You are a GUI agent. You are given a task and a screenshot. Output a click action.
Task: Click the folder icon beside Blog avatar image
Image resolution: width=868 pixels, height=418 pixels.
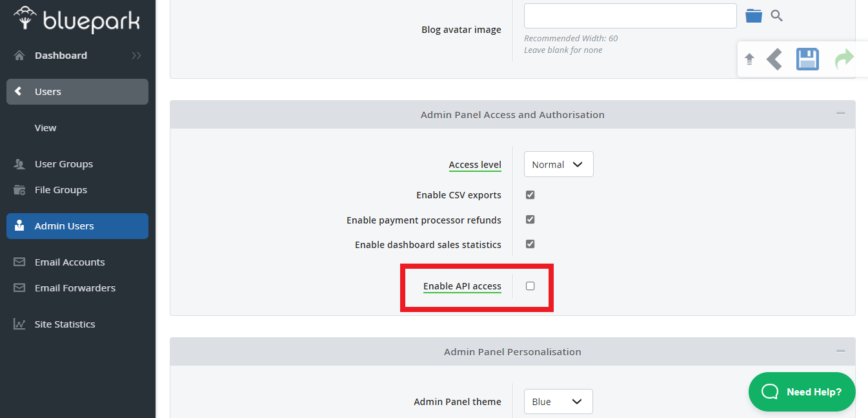coord(753,16)
